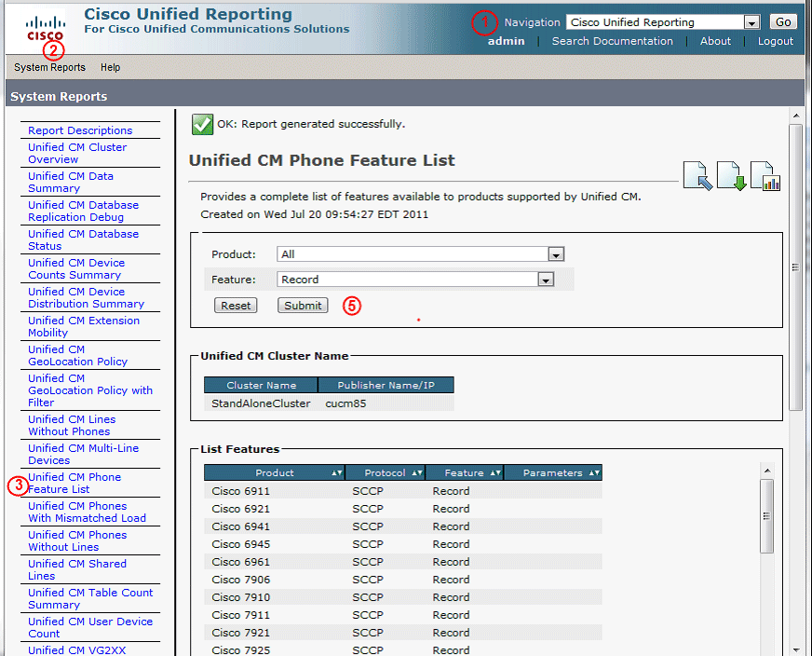This screenshot has width=812, height=656.
Task: Open the Navigation dropdown list
Action: click(751, 22)
